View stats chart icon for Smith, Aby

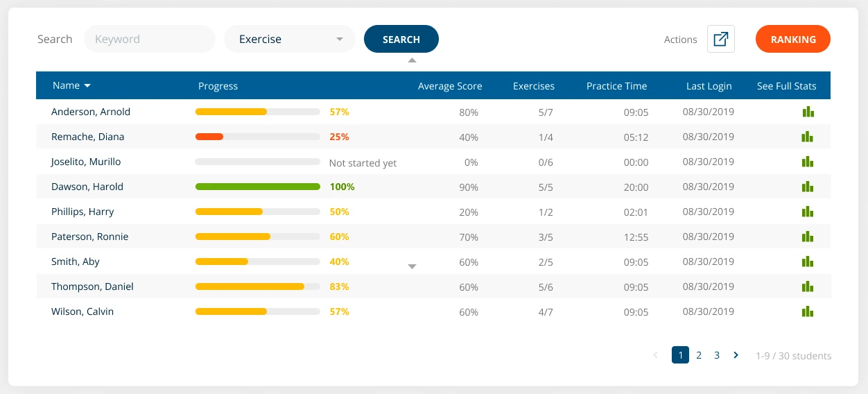coord(807,262)
